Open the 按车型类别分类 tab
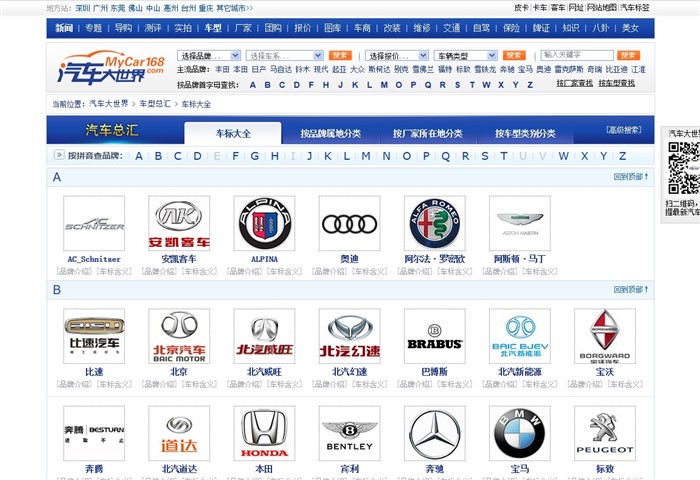This screenshot has width=700, height=480. tap(525, 133)
